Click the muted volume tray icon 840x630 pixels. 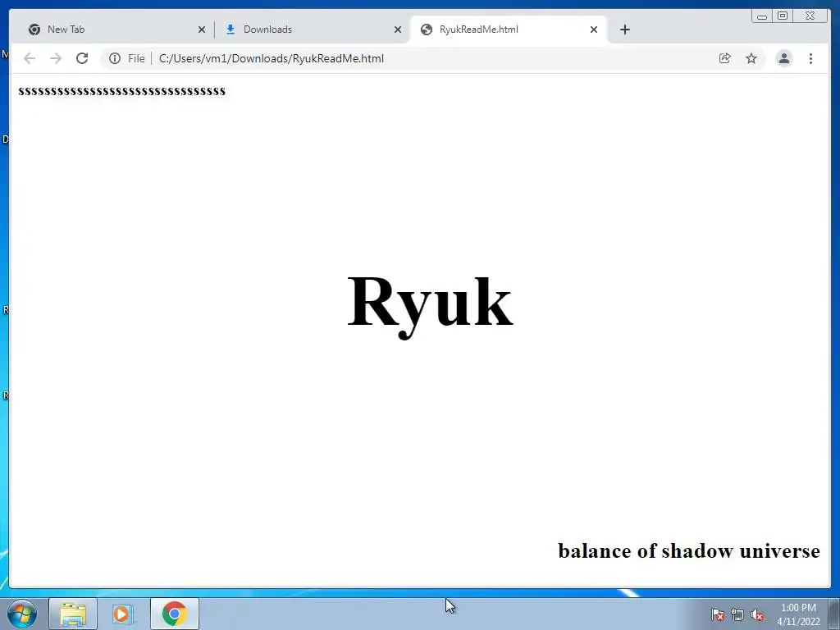757,614
